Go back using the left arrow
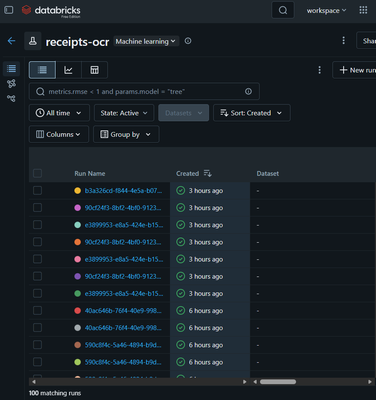Image resolution: width=376 pixels, height=400 pixels. click(x=11, y=41)
